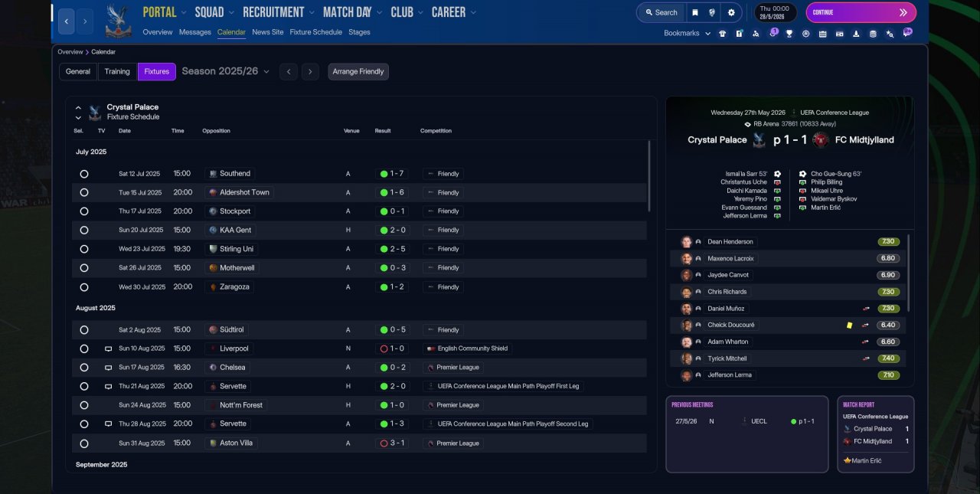Switch to the Training calendar tab
Screen dimensions: 980x494
[x=117, y=72]
